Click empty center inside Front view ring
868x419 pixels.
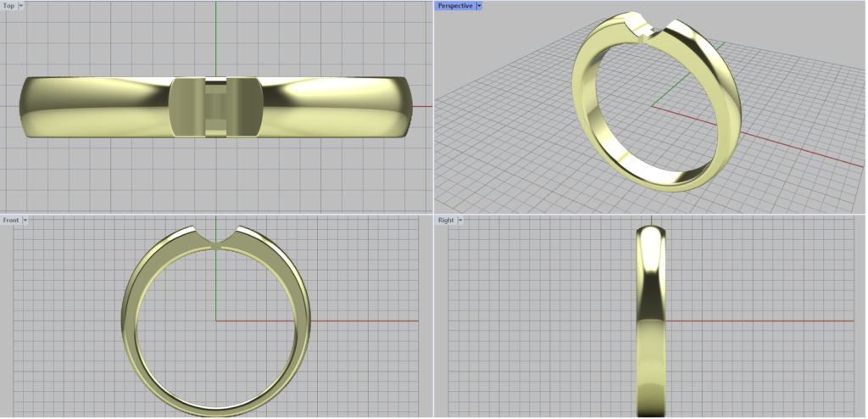point(195,339)
